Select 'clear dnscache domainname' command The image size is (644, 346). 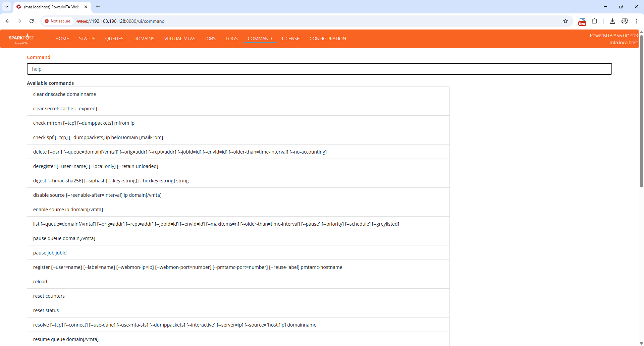click(x=238, y=94)
